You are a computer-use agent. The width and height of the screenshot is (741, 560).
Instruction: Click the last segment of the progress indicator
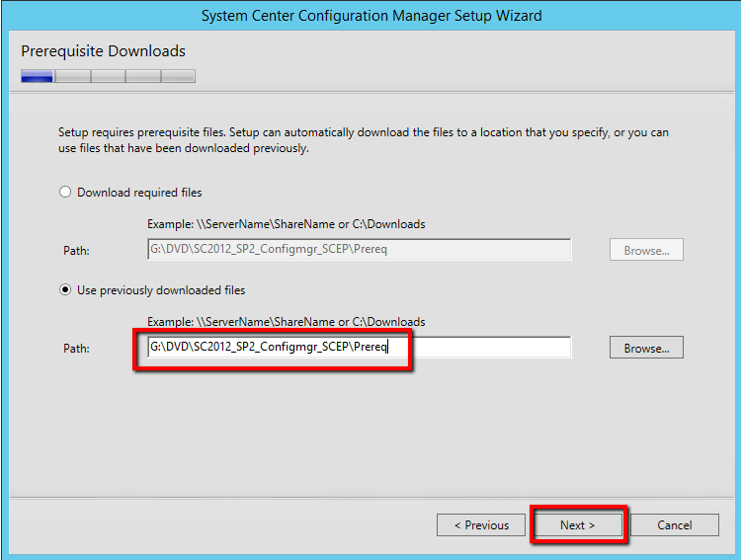[178, 76]
